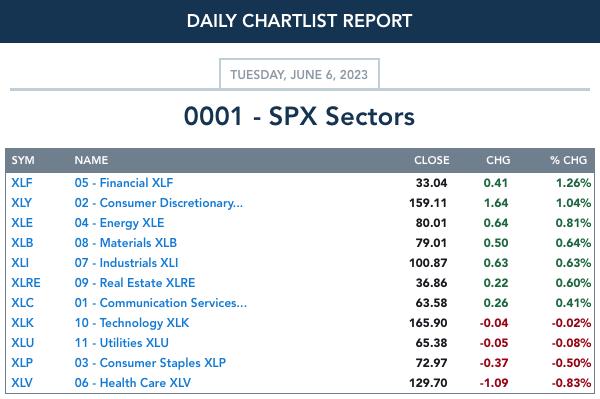This screenshot has height=399, width=600.
Task: Open the XLU symbol link
Action: [23, 342]
